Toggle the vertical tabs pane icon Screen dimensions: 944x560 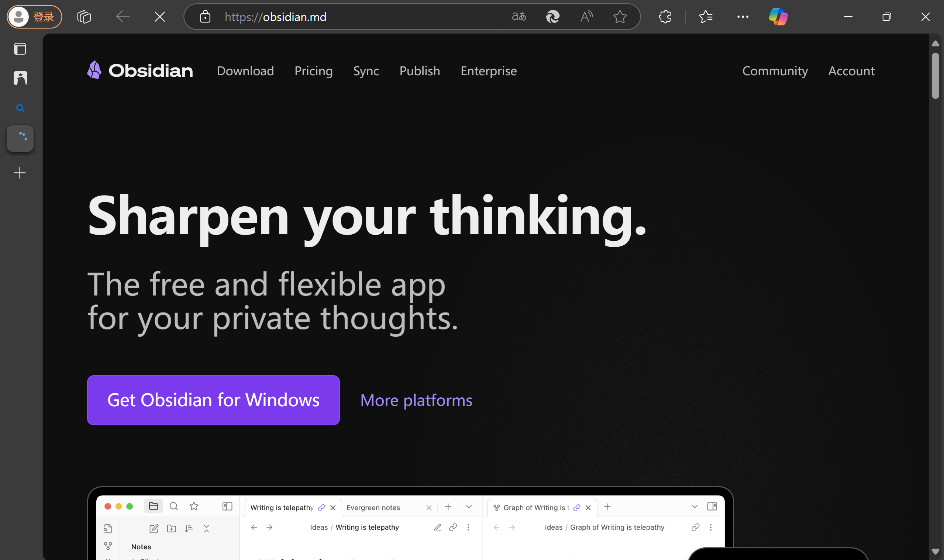(x=20, y=49)
